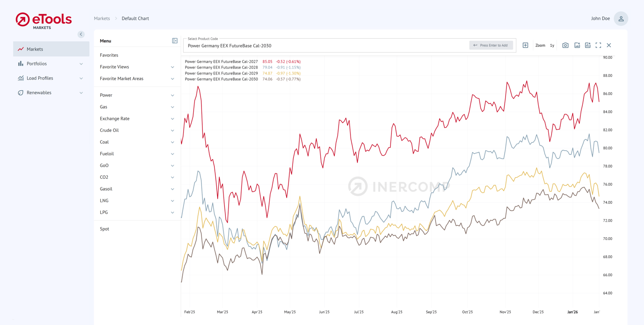The height and width of the screenshot is (325, 644).
Task: Click the Load Profiles icon
Action: tap(21, 78)
